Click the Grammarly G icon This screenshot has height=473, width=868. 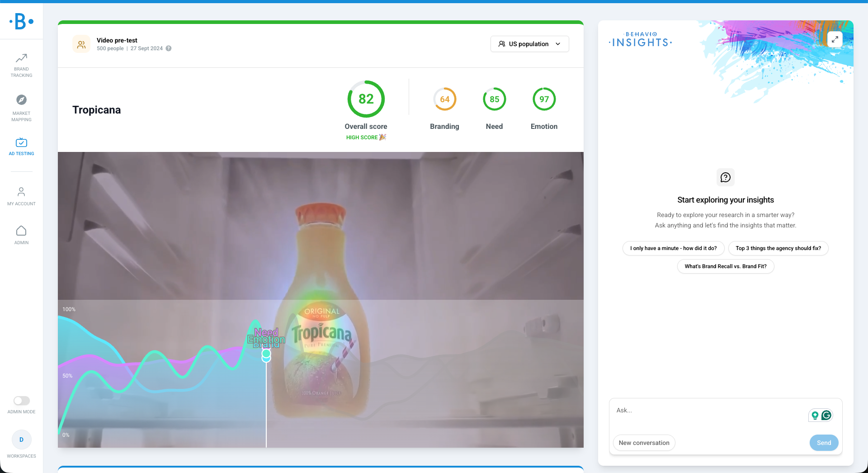(x=826, y=415)
